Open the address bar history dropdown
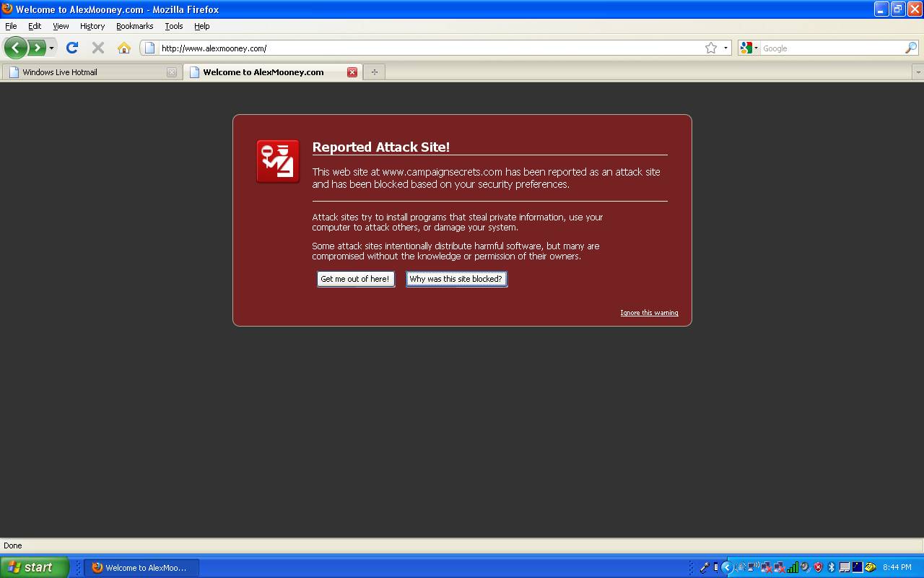 (725, 48)
